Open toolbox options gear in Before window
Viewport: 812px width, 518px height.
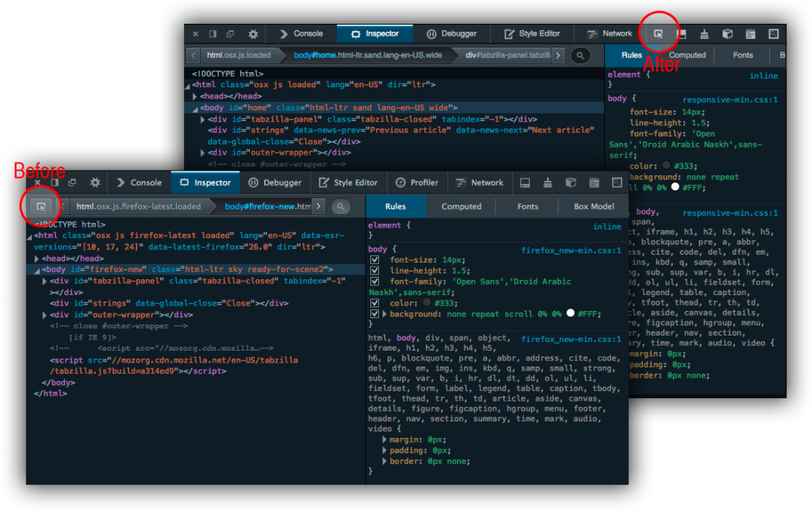[95, 183]
